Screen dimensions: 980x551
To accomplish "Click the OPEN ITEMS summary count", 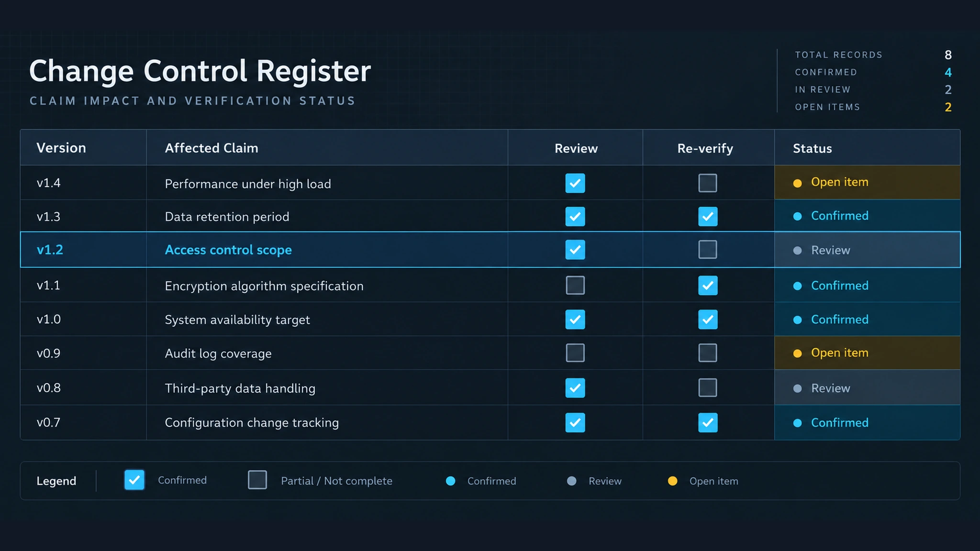I will point(948,107).
